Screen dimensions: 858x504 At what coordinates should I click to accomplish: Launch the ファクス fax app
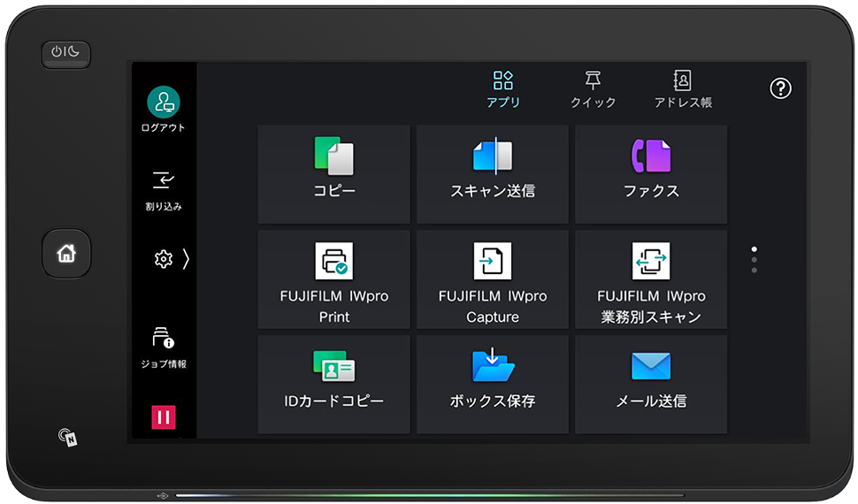[651, 174]
